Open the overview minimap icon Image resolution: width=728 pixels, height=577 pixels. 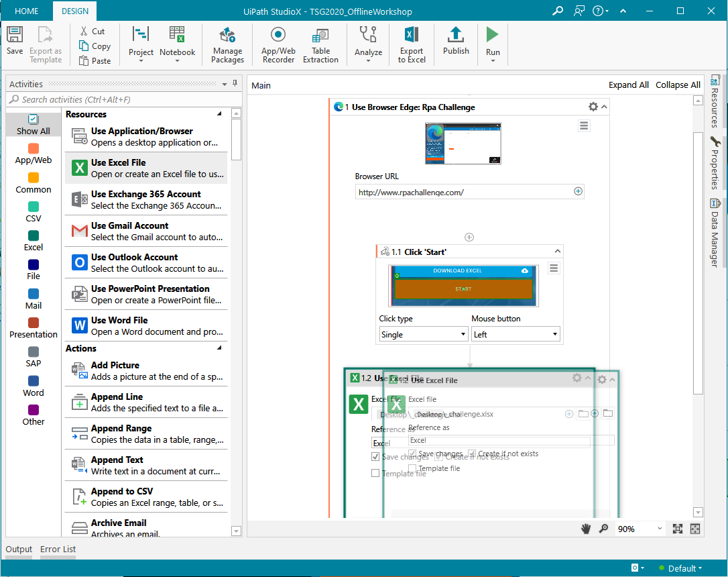pyautogui.click(x=695, y=529)
